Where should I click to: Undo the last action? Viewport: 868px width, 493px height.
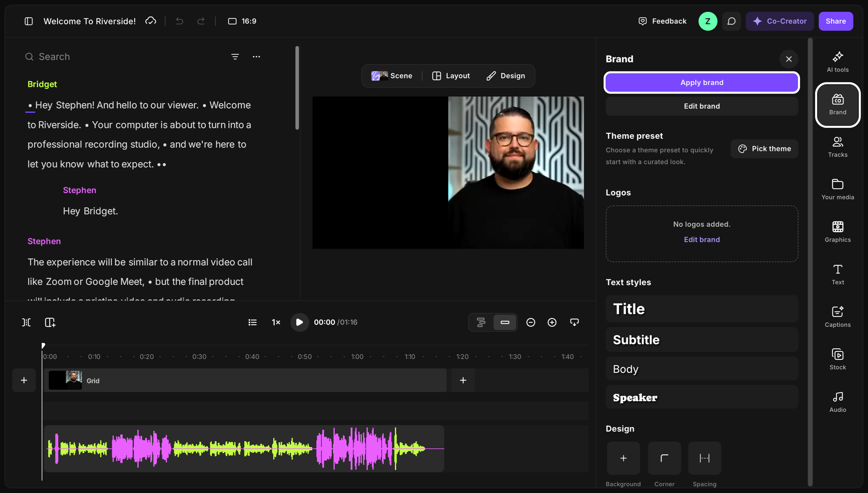(180, 21)
